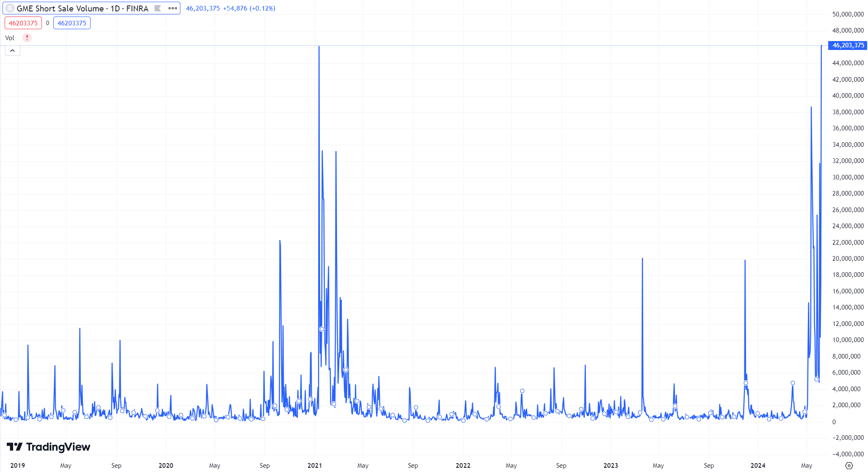Click the −4,000,000 label on the price scale
Image resolution: width=868 pixels, height=472 pixels.
coord(848,454)
